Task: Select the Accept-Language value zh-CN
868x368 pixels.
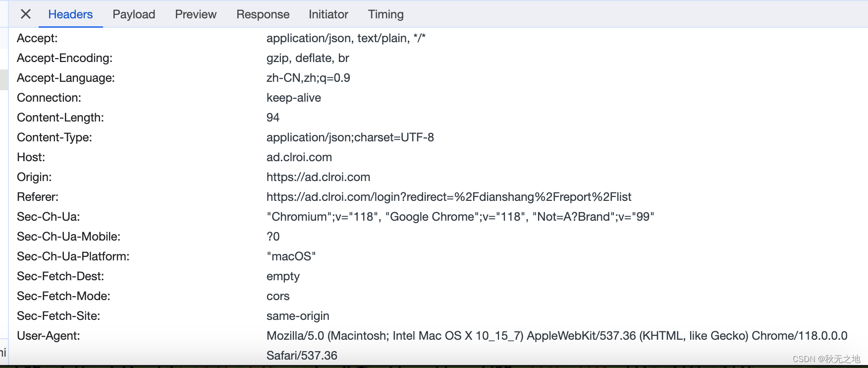Action: 308,78
